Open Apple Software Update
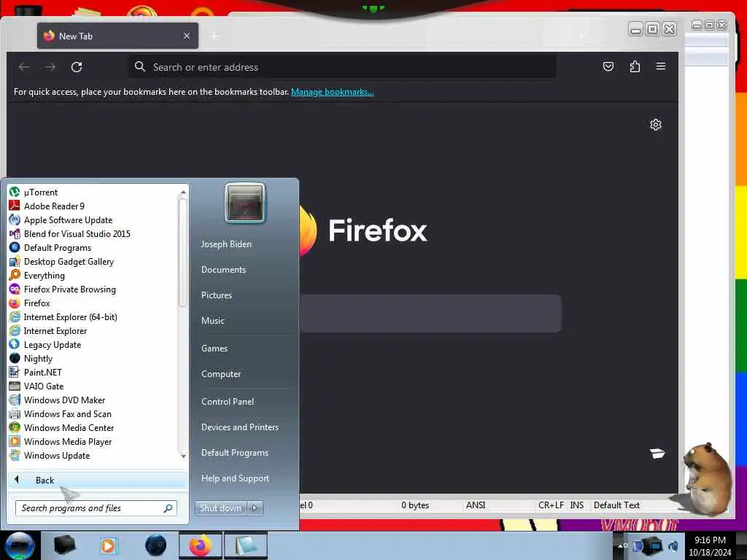 click(x=68, y=220)
